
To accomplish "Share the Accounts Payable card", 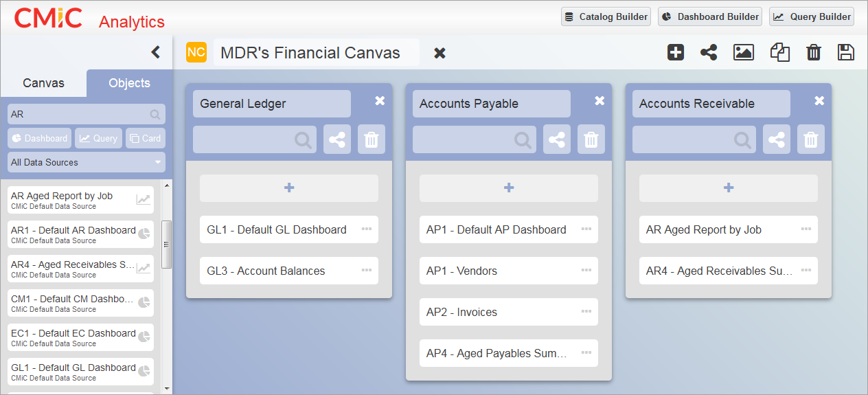I will click(x=557, y=139).
